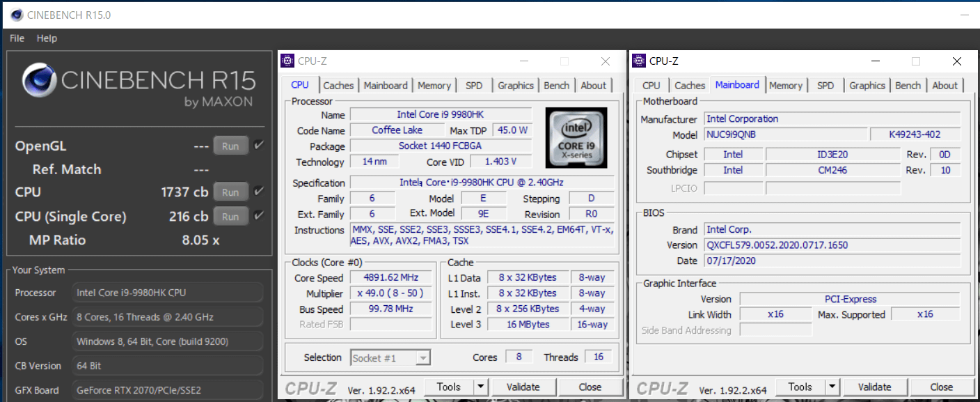Screen dimensions: 980x402
Task: Click the Chipset value ID3E20
Action: [832, 155]
